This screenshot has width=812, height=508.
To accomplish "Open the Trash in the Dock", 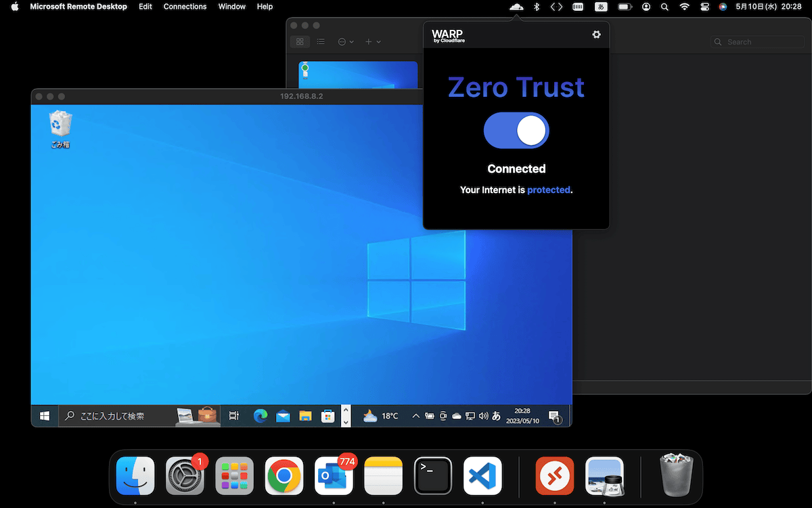I will [x=677, y=476].
